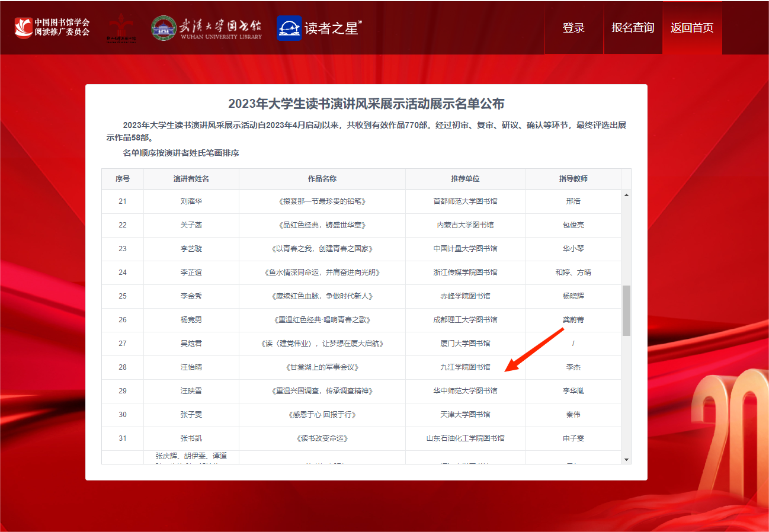Click the red emblem logo beside 阅读推广委员会
Screen dimensions: 769x532
tap(121, 28)
